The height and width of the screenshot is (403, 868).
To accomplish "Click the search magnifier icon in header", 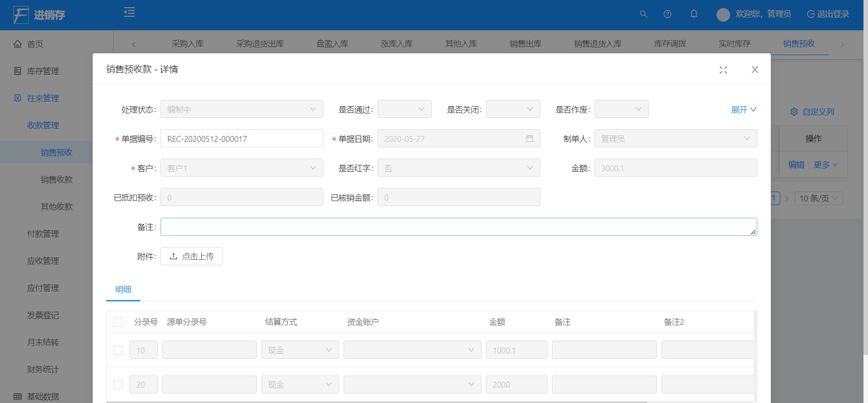I will pyautogui.click(x=643, y=14).
